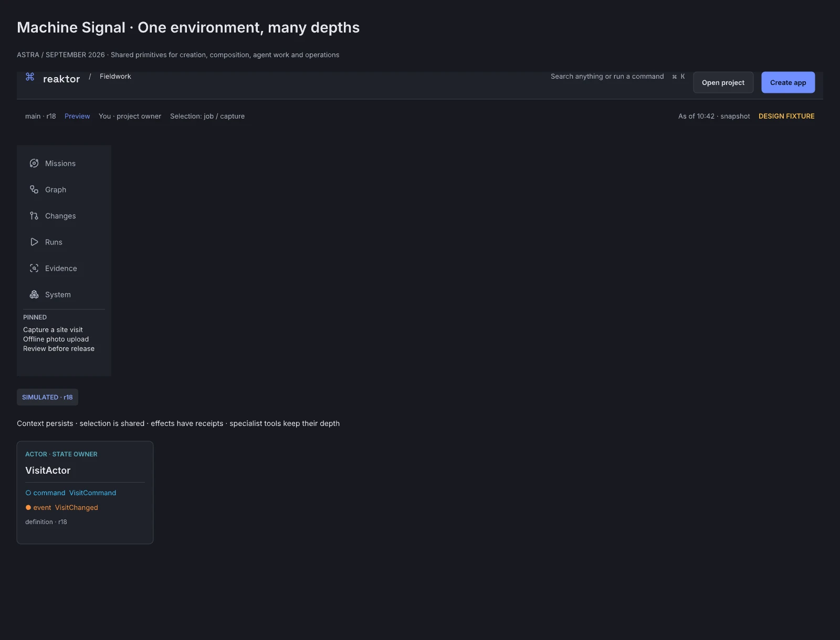Click the As of 10:42 · snapshot text
Image resolution: width=840 pixels, height=640 pixels.
pos(714,116)
